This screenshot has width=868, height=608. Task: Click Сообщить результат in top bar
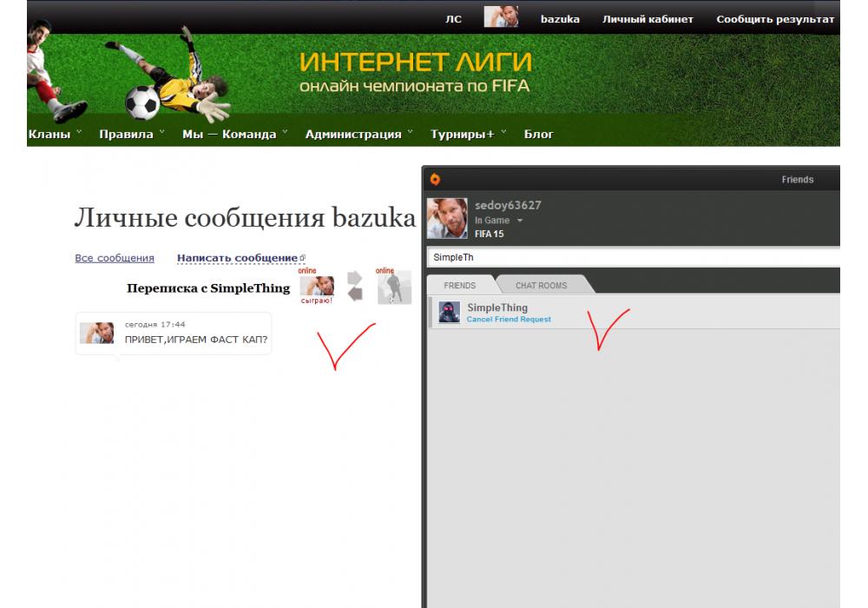click(x=774, y=19)
